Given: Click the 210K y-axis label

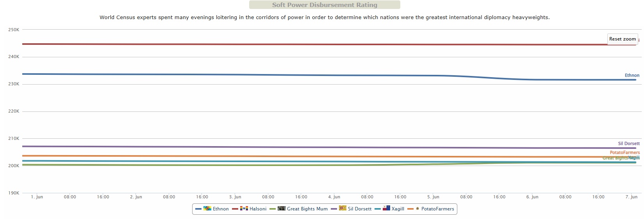Looking at the screenshot, I should 14,139.
